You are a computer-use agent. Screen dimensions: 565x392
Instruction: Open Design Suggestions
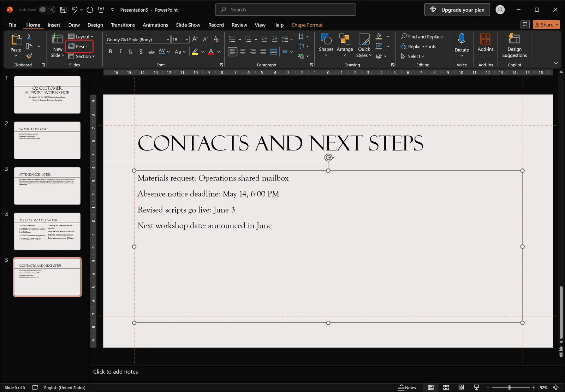514,45
